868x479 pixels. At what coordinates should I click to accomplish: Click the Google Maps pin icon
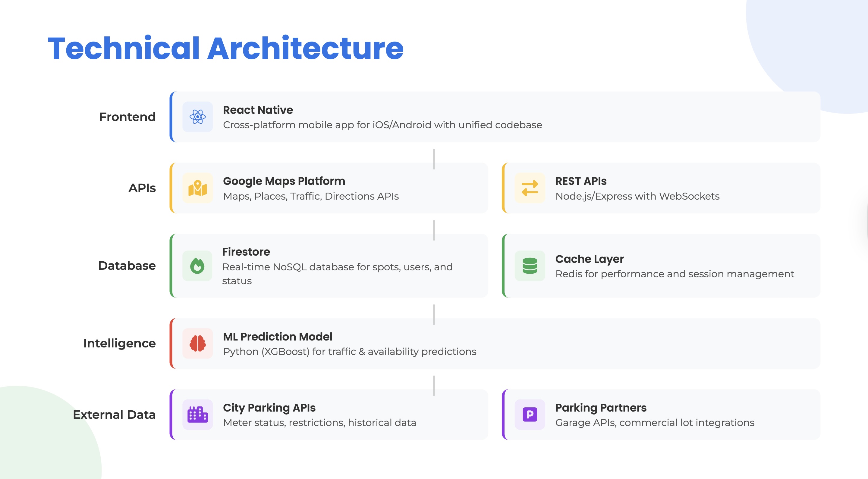[197, 188]
